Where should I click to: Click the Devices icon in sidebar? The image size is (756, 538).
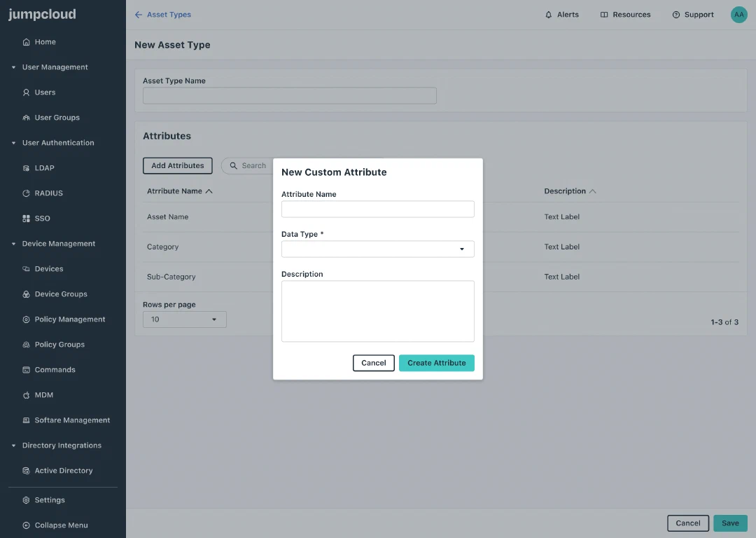point(26,269)
